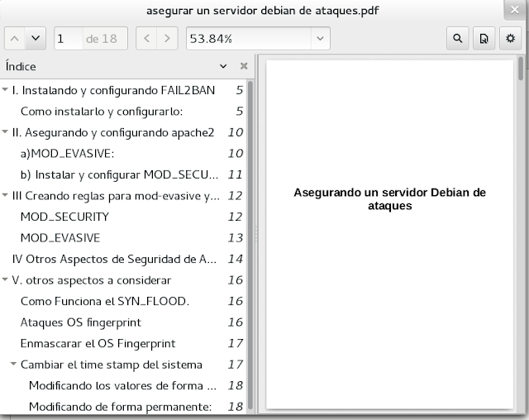Select Modificando de forma permanente entry
The image size is (529, 420).
click(x=120, y=407)
